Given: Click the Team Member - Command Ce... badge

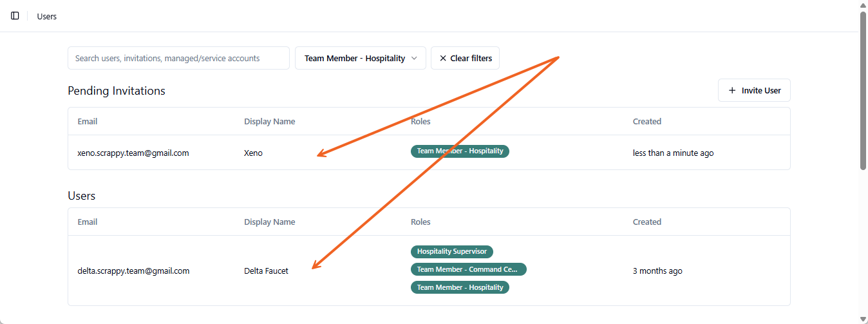Looking at the screenshot, I should coord(468,269).
